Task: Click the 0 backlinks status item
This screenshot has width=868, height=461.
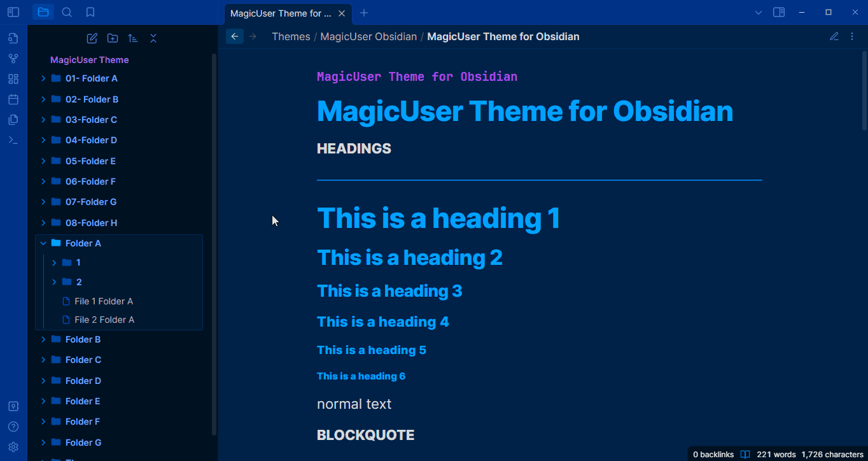Action: point(713,455)
